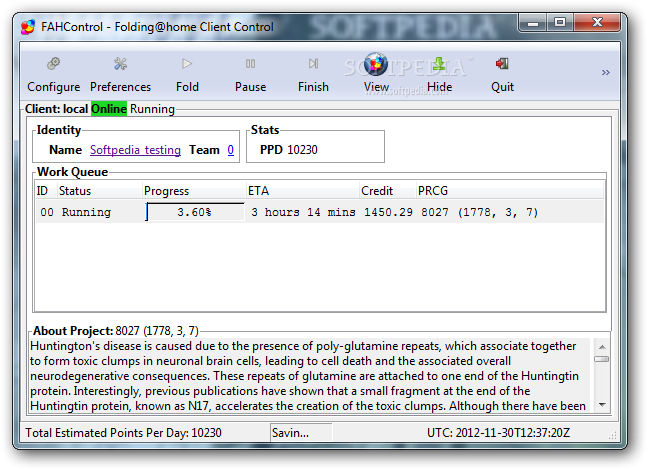This screenshot has height=470, width=648.
Task: Open the View globe icon
Action: click(x=376, y=64)
